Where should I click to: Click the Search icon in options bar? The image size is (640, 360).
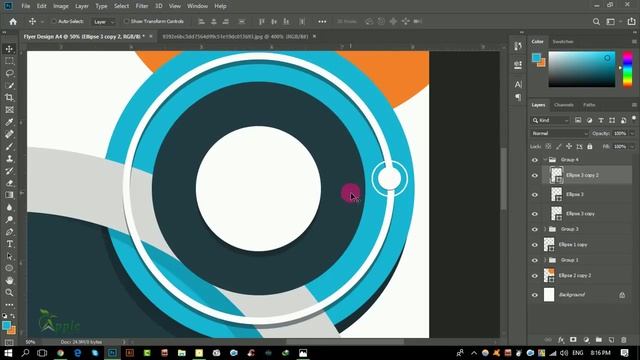[x=596, y=22]
